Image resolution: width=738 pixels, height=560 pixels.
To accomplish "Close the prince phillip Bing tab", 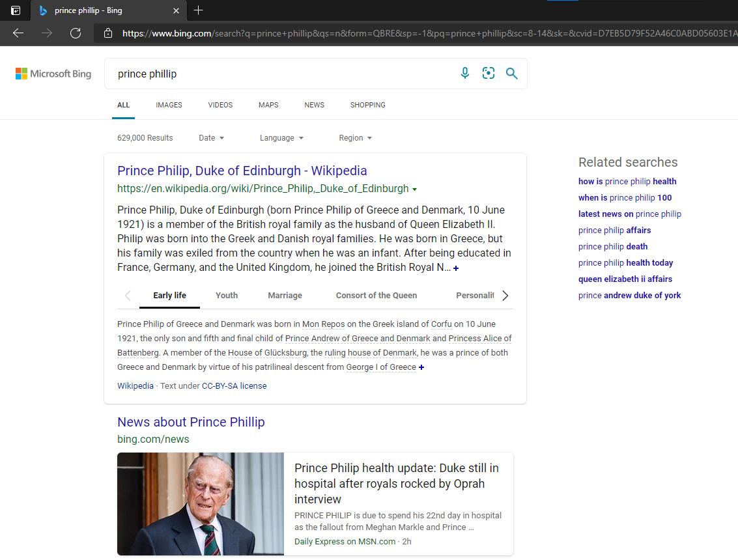I will pyautogui.click(x=176, y=10).
